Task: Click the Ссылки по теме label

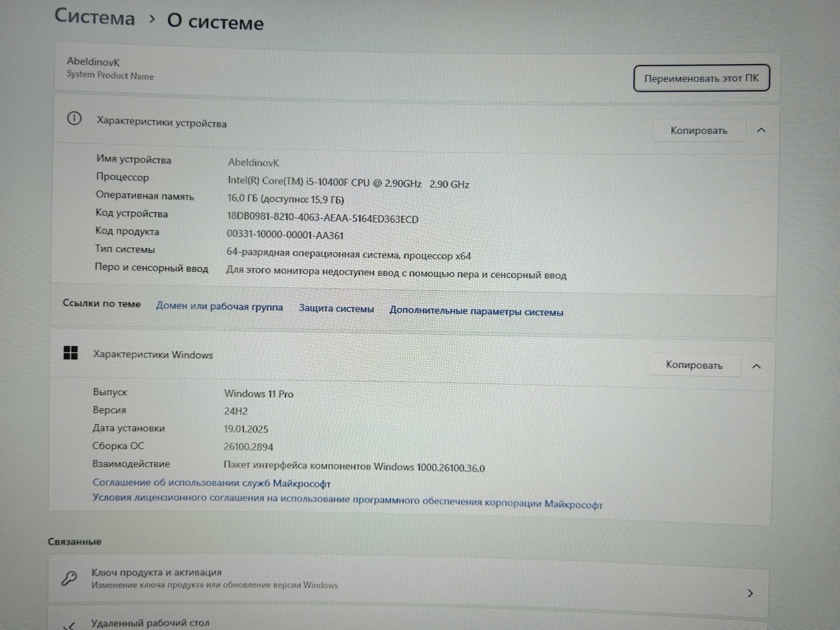Action: (x=102, y=303)
